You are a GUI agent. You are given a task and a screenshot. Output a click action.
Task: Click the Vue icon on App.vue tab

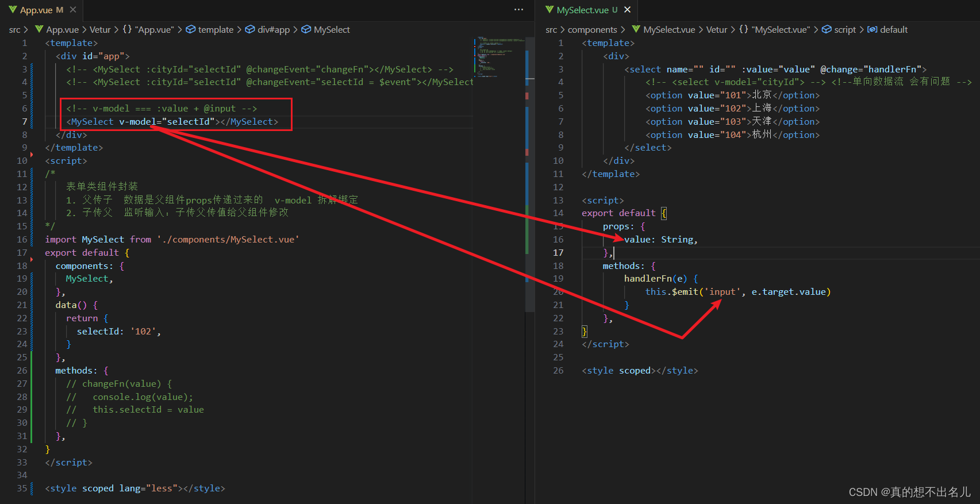click(x=13, y=10)
